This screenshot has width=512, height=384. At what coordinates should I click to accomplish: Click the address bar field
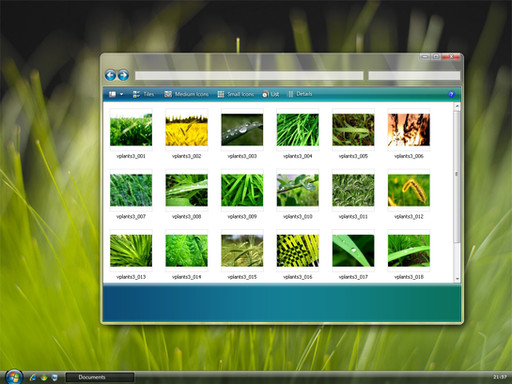pyautogui.click(x=249, y=76)
